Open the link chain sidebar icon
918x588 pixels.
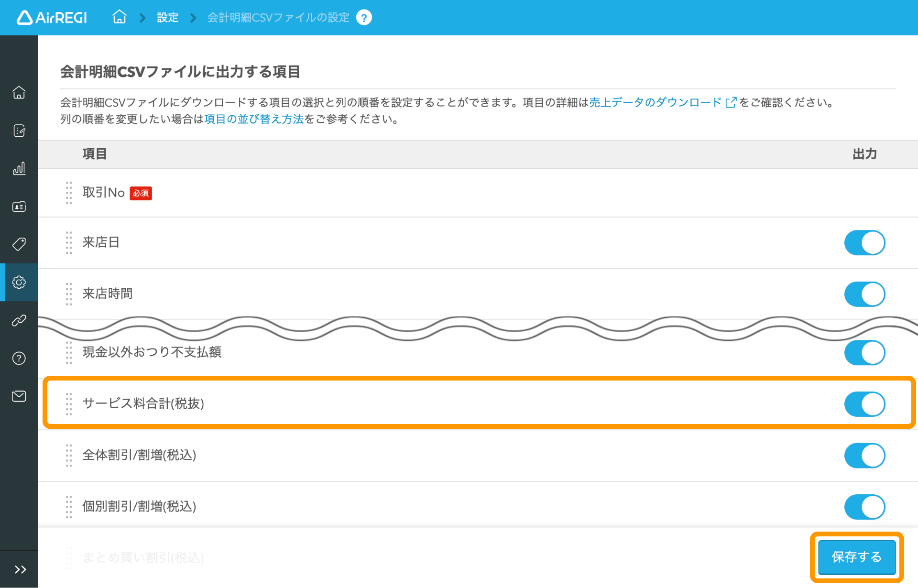pyautogui.click(x=19, y=320)
